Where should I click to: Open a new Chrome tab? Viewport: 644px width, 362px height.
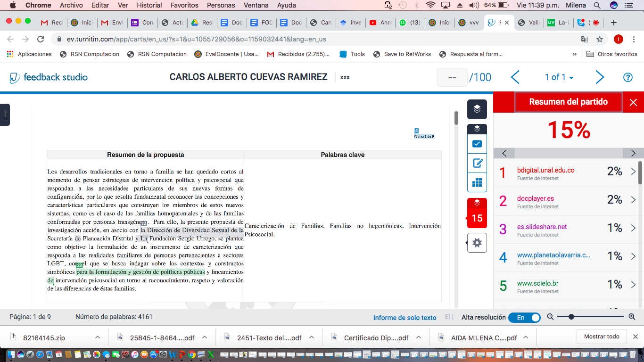(x=613, y=23)
